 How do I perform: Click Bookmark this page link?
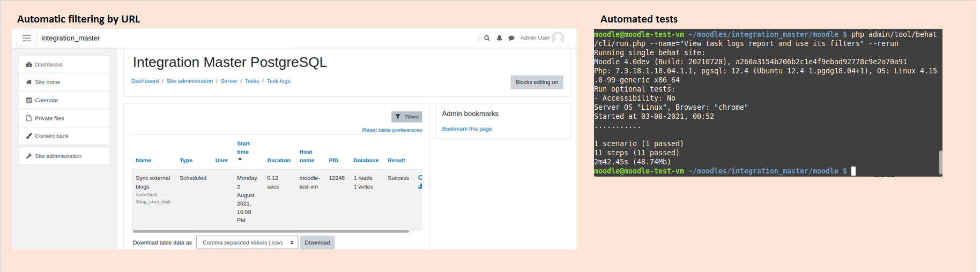467,129
